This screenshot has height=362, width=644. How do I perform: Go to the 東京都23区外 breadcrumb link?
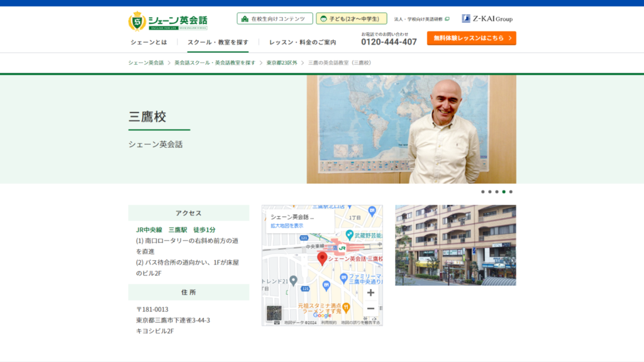[281, 63]
